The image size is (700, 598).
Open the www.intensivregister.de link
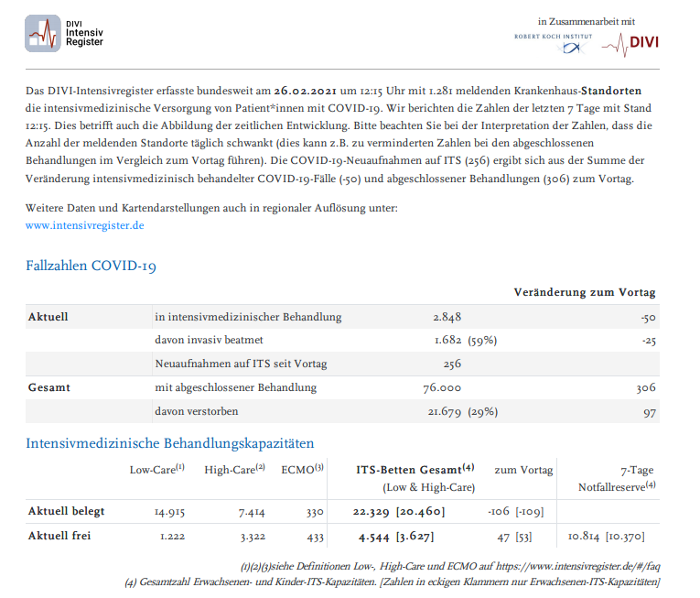pyautogui.click(x=84, y=224)
